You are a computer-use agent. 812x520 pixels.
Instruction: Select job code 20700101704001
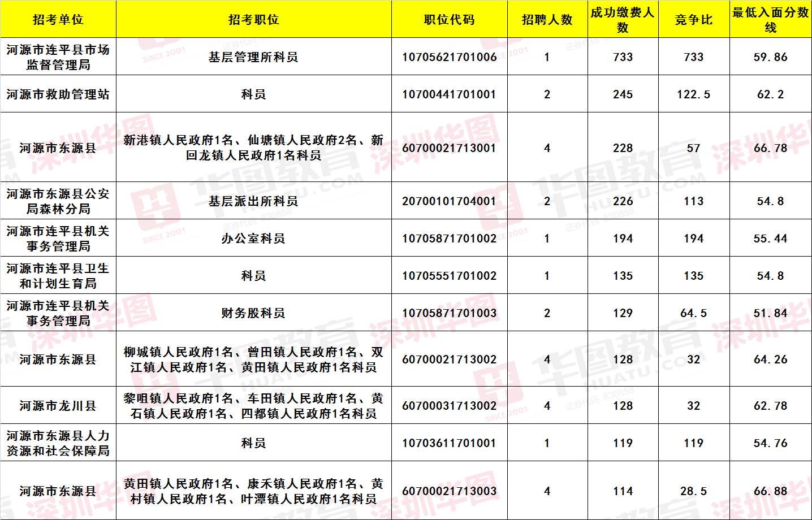pyautogui.click(x=450, y=201)
